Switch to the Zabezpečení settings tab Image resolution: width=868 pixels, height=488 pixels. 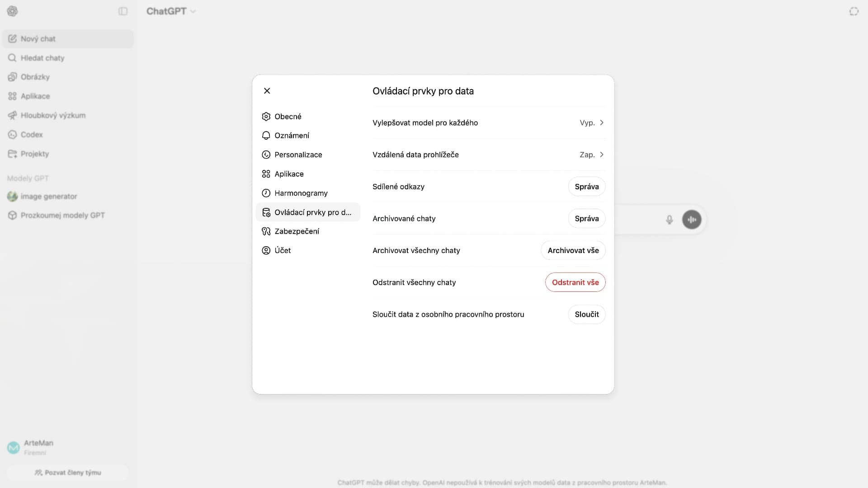click(x=297, y=231)
